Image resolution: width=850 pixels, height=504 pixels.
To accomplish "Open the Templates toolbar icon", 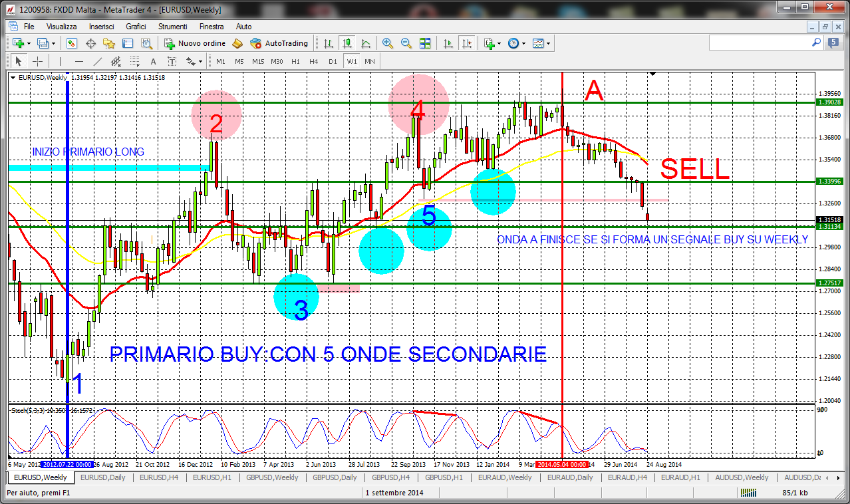I will [x=537, y=43].
